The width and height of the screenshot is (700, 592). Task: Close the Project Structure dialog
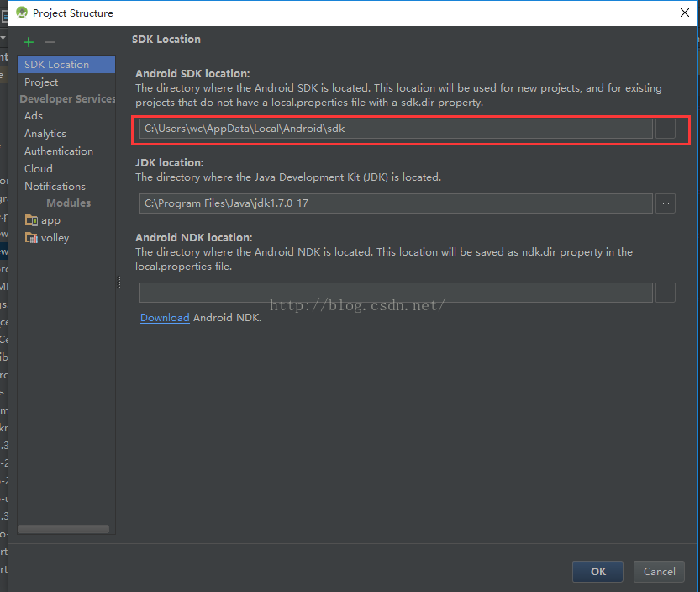pos(684,13)
